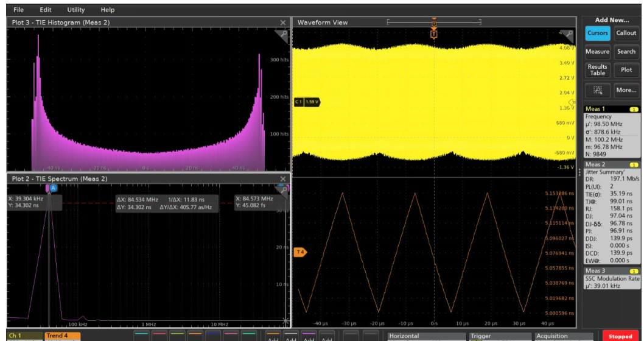Open the Utility menu
This screenshot has height=341, width=644.
[76, 10]
